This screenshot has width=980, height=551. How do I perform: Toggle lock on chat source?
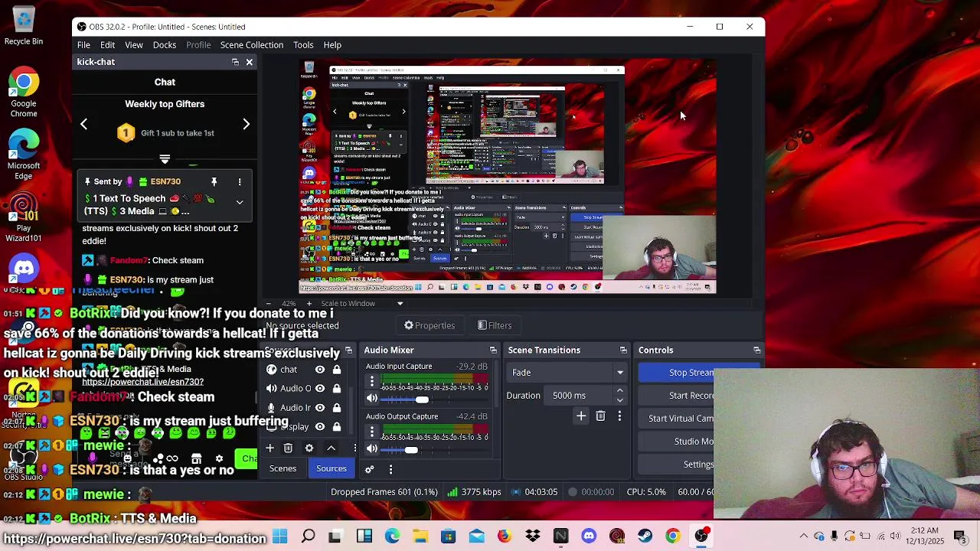tap(336, 370)
